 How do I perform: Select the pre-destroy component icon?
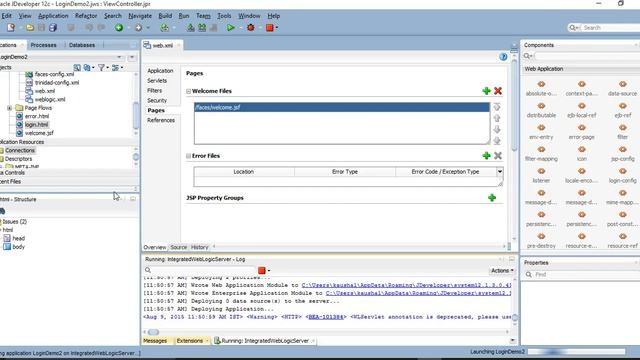coord(541,236)
